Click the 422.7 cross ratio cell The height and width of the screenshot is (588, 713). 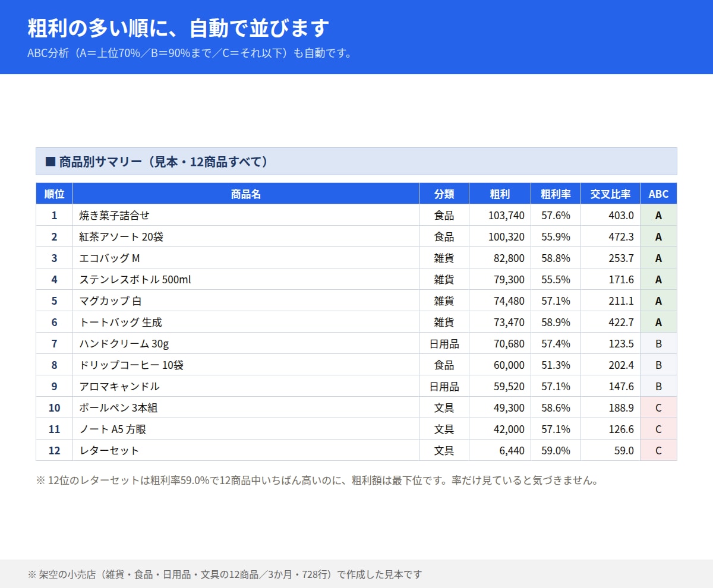click(611, 322)
